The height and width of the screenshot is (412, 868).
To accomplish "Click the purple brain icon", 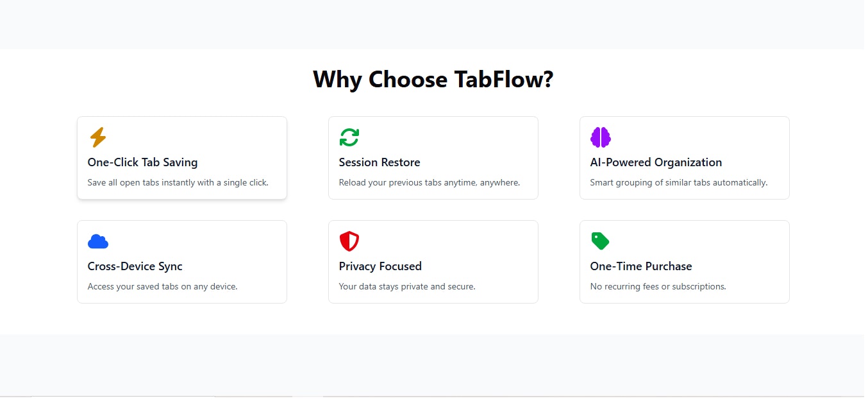I will [x=601, y=137].
